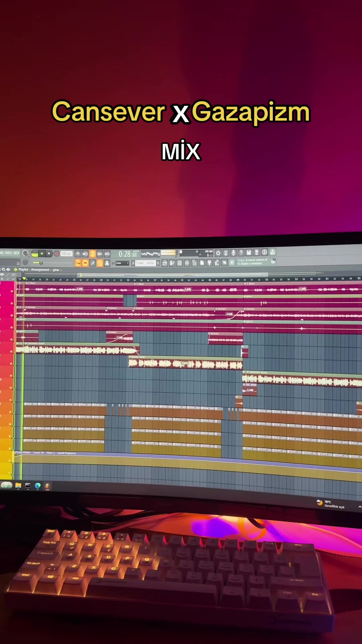
Task: Click the 18°C weather widget
Action: click(331, 504)
